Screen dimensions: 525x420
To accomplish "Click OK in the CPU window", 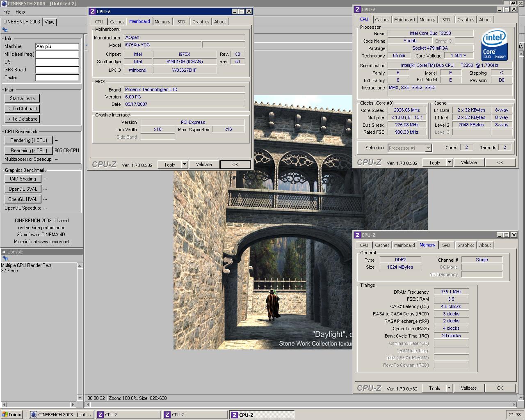I will click(500, 162).
